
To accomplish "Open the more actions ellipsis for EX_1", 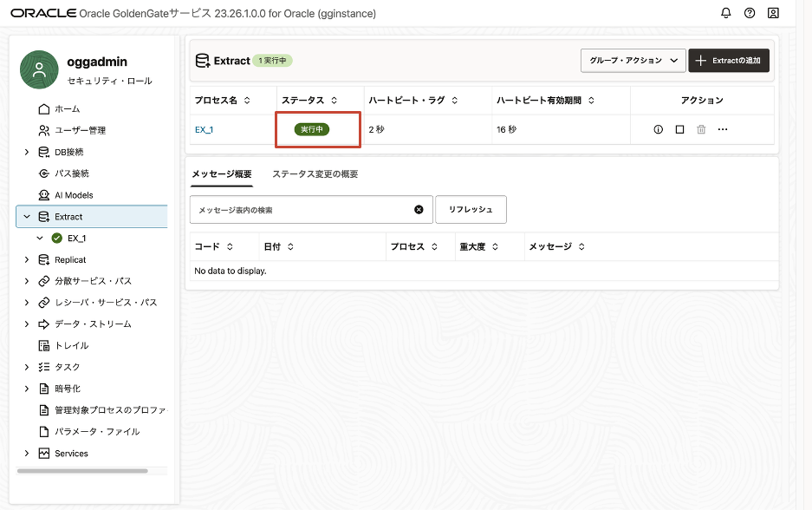I will [723, 129].
